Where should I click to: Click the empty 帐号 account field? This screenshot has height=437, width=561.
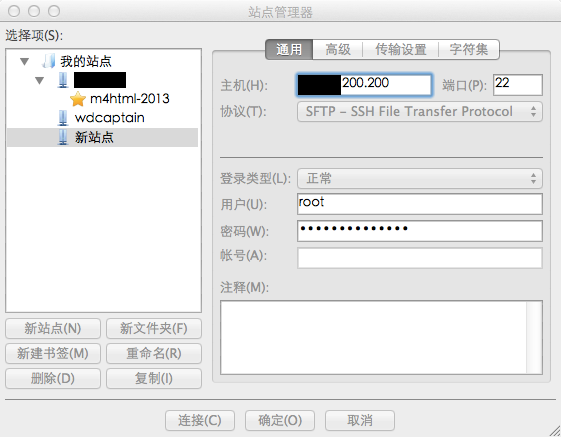(420, 258)
